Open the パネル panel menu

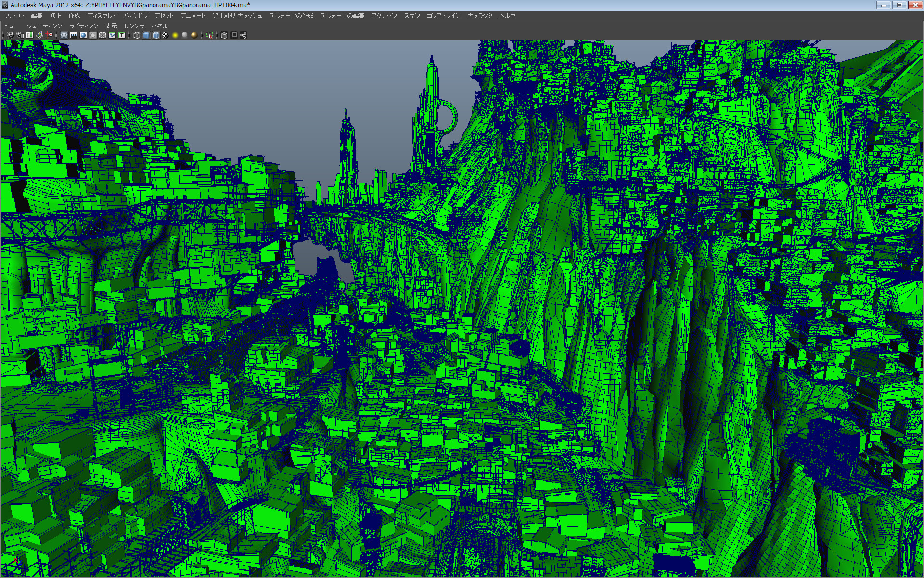tap(159, 26)
